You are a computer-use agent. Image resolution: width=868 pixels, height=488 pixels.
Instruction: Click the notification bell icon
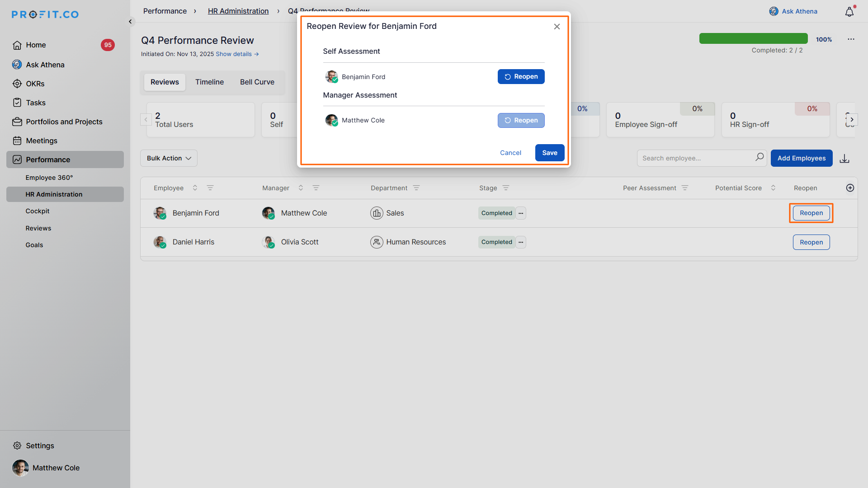[x=849, y=12]
